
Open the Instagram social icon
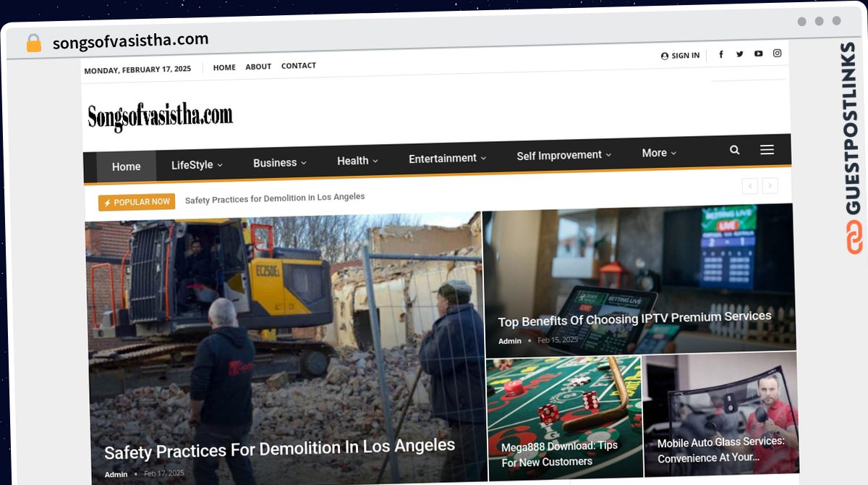(x=778, y=53)
